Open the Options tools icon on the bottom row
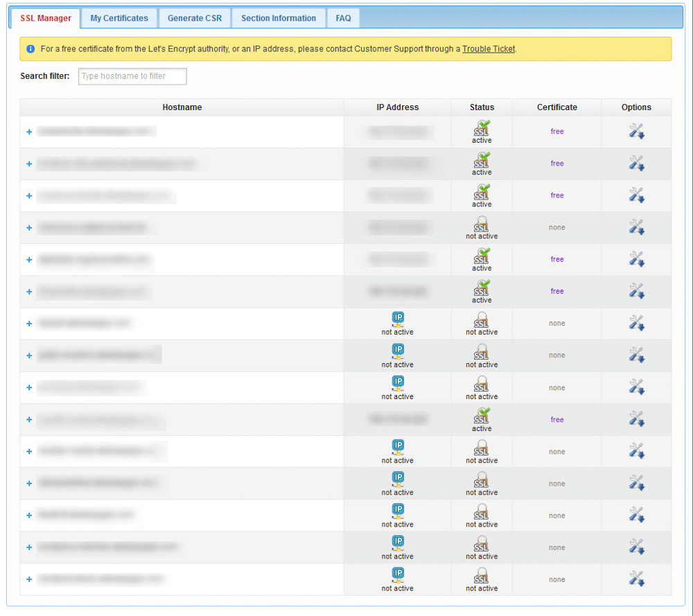 click(x=636, y=579)
